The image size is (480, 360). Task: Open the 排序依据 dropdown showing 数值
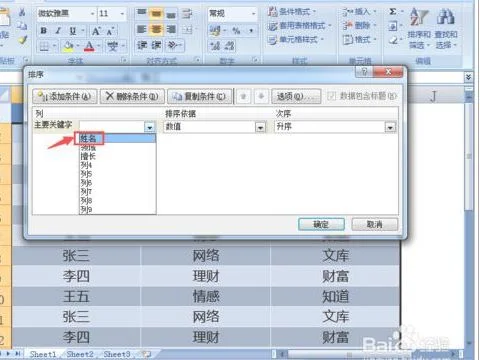point(260,127)
